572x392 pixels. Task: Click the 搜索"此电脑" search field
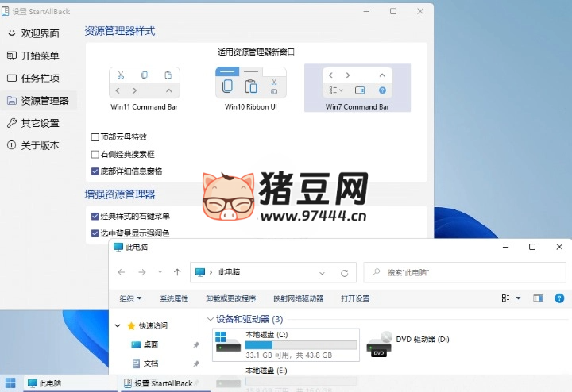[x=465, y=272]
